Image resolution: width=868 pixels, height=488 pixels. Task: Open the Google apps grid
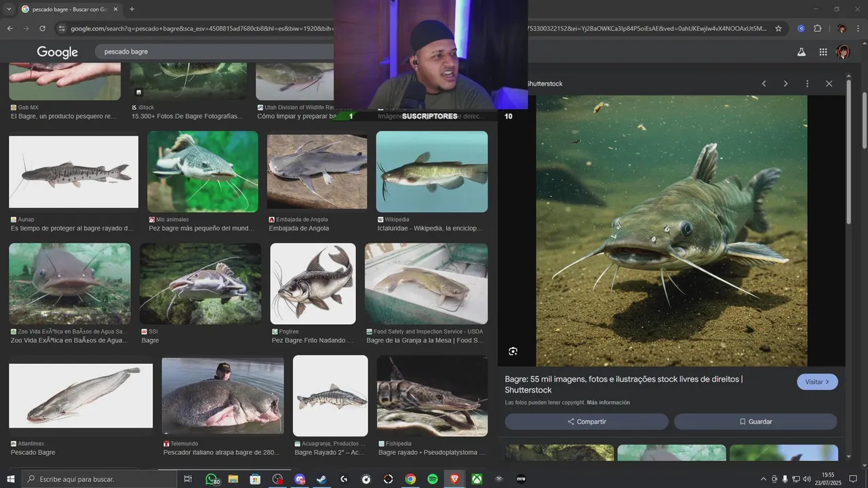823,52
